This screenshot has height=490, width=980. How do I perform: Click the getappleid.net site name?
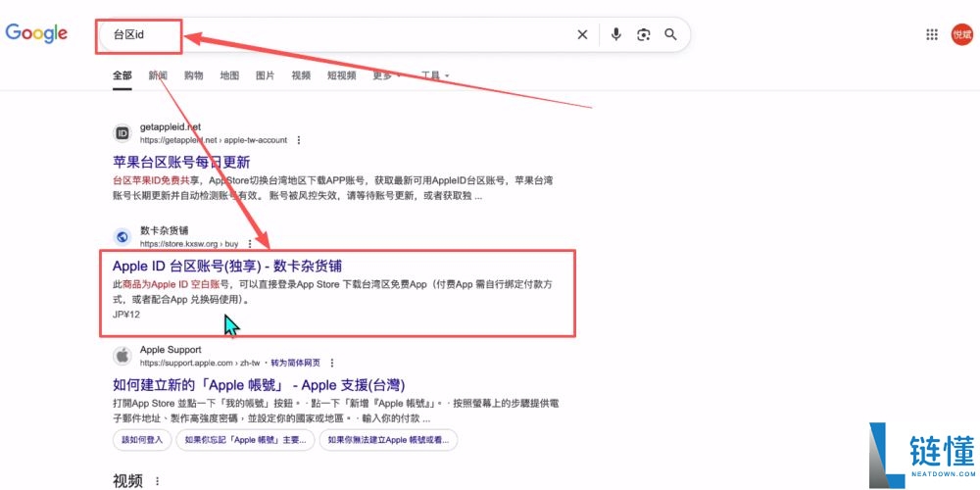tap(170, 127)
